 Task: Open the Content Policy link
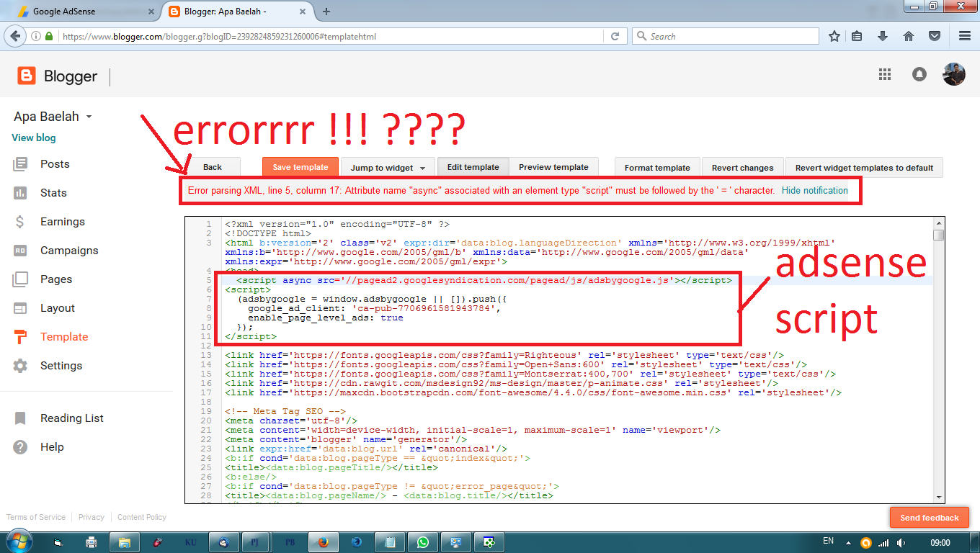click(142, 517)
